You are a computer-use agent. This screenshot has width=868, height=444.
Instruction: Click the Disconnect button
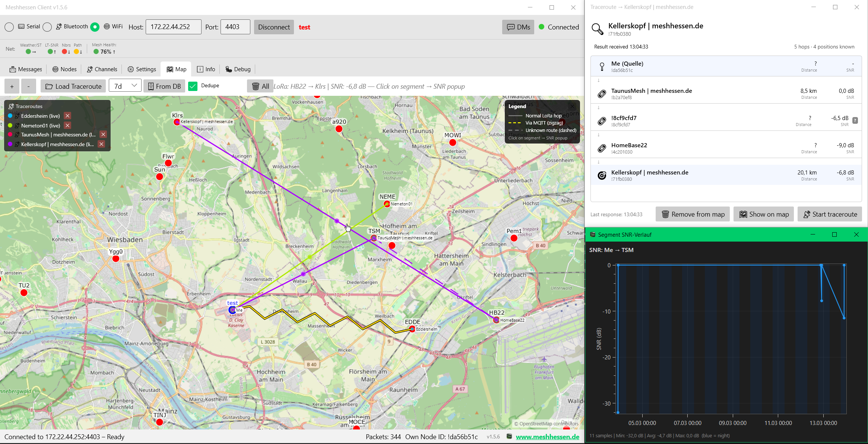click(x=274, y=27)
